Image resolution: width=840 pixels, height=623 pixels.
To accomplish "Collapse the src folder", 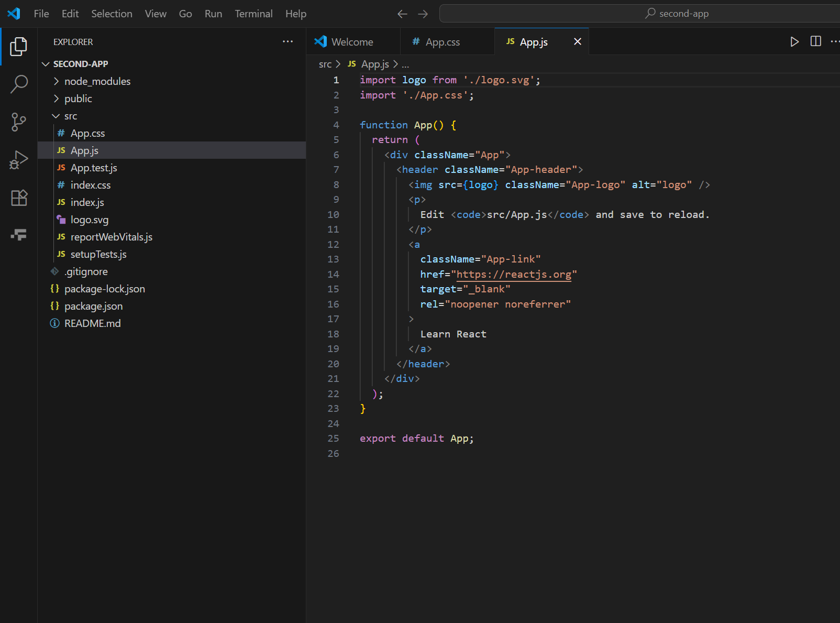I will coord(56,116).
